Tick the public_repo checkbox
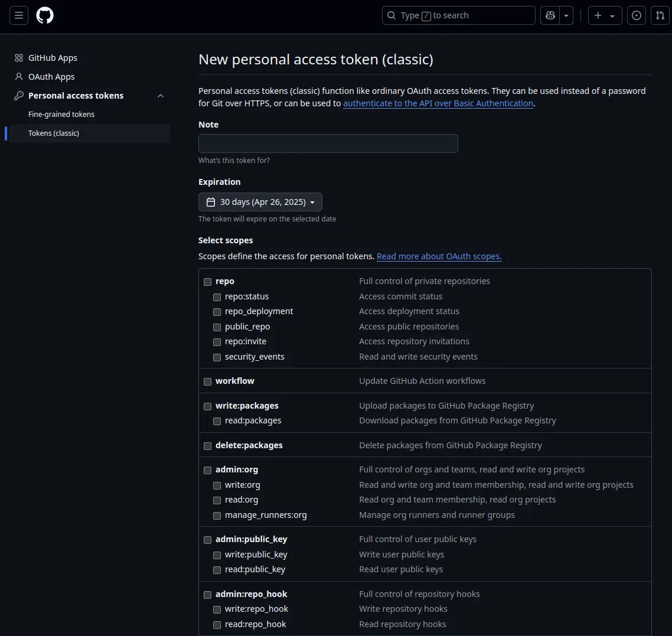Viewport: 672px width, 636px height. coord(217,327)
